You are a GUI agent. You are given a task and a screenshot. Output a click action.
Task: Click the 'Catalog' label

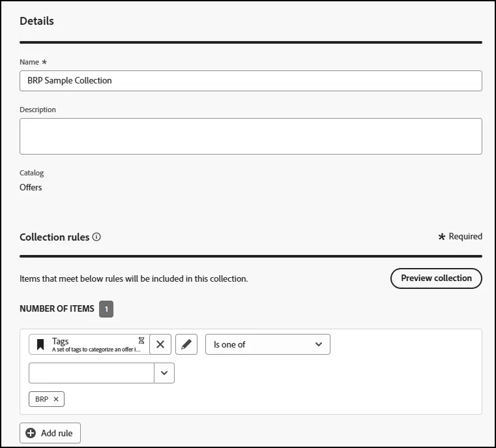point(32,173)
